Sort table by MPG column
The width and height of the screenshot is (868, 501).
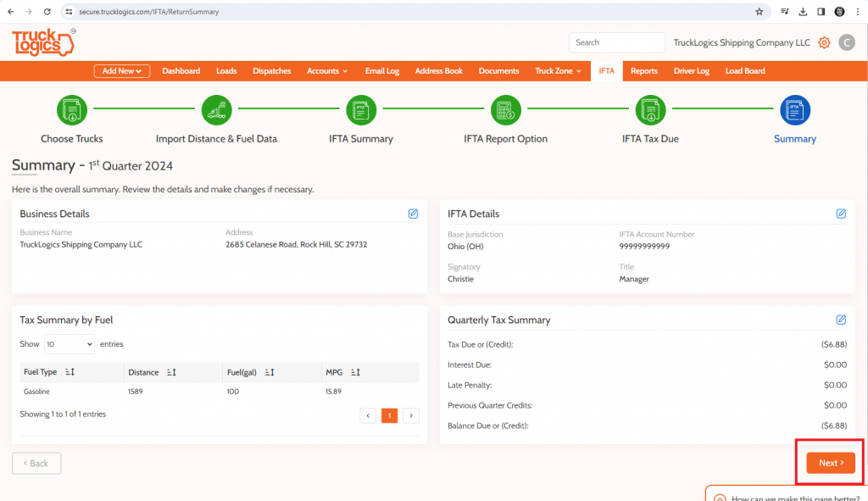point(355,372)
